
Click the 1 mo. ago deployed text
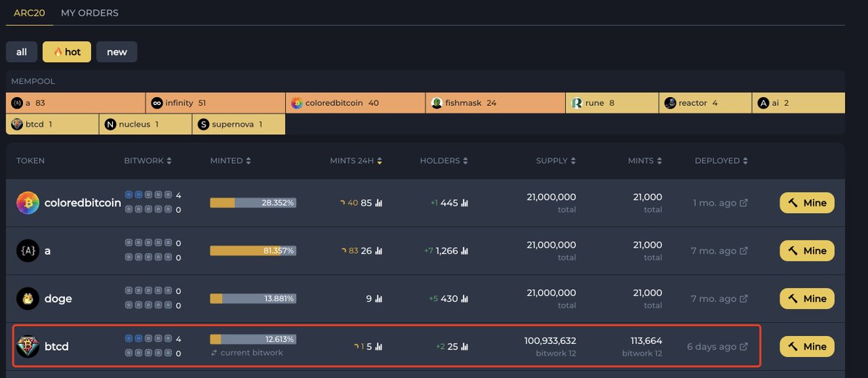[x=715, y=203]
